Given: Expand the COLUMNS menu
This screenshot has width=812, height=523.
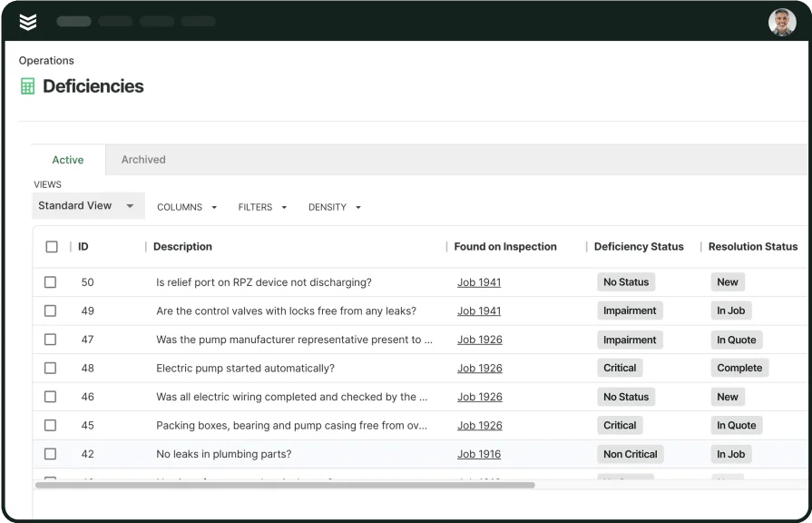Looking at the screenshot, I should tap(187, 207).
